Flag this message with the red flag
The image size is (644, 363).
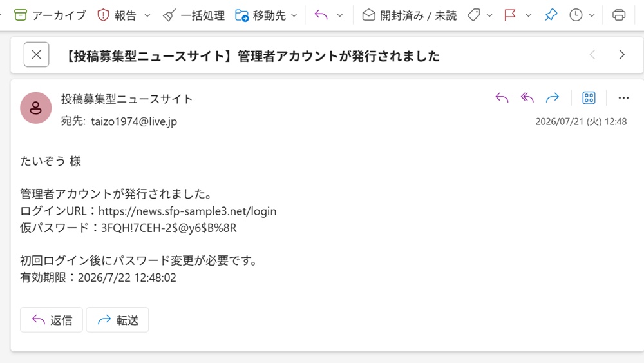click(x=509, y=15)
